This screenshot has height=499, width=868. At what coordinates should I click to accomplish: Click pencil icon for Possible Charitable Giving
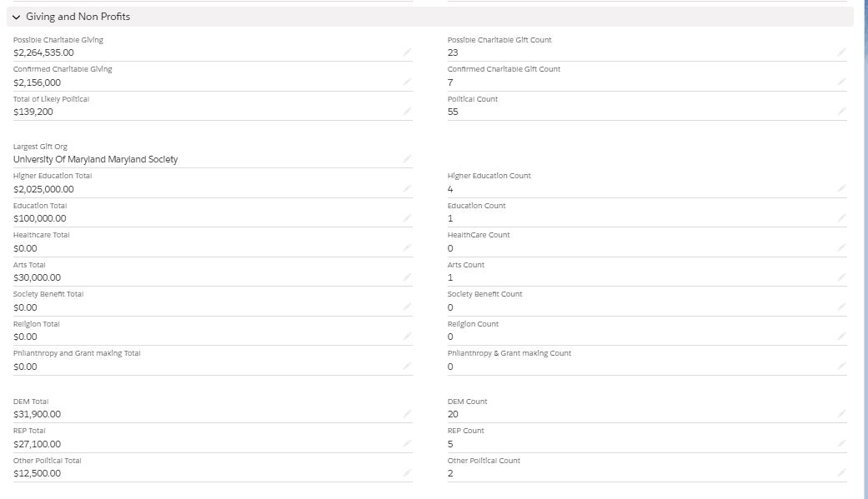point(407,52)
